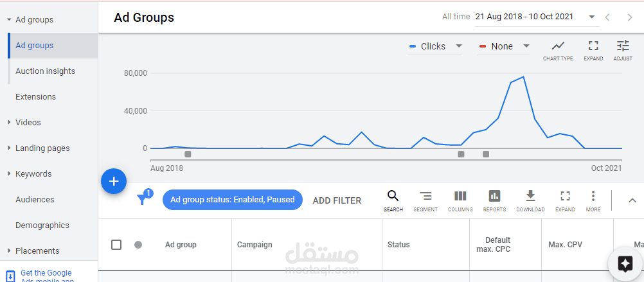Expand the Placements sidebar section
This screenshot has height=282, width=644.
point(9,251)
